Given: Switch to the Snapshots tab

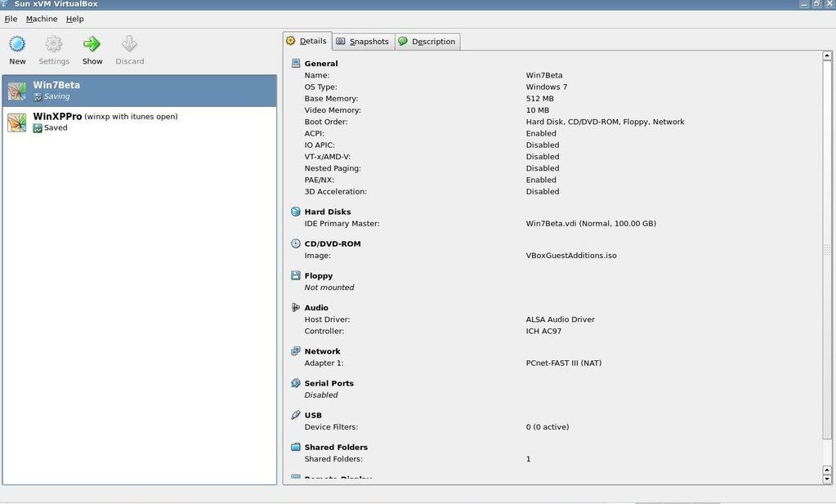Looking at the screenshot, I should point(363,42).
